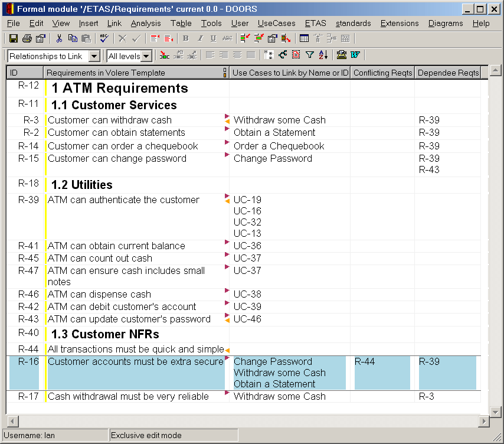Click the first red-lines insert object icon
This screenshot has width=504, height=444.
[x=155, y=38]
